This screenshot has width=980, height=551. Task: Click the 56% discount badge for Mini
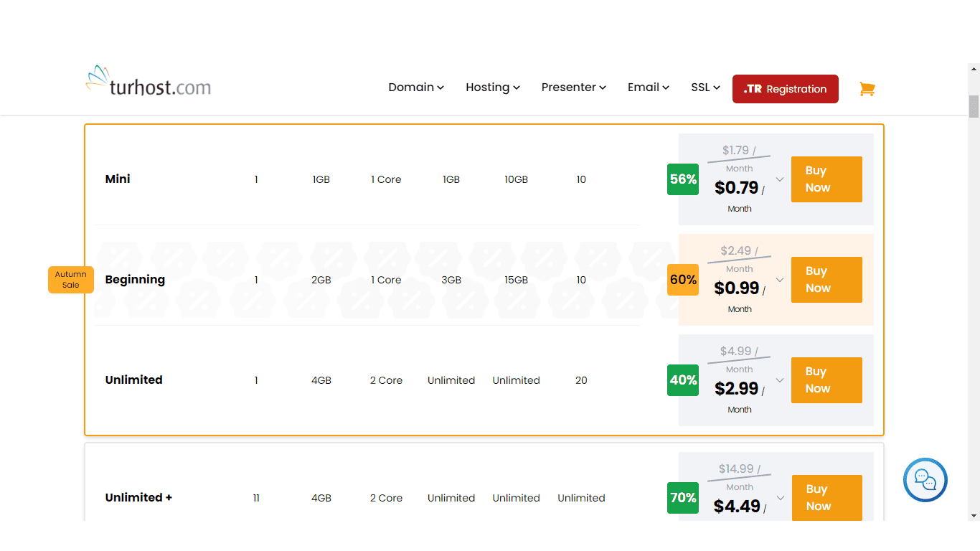(683, 179)
